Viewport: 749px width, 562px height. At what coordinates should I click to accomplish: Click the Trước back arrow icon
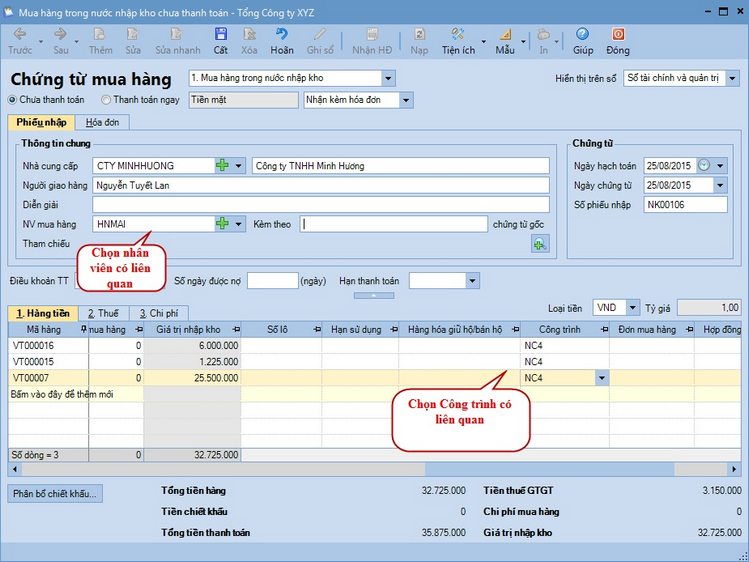pyautogui.click(x=20, y=34)
